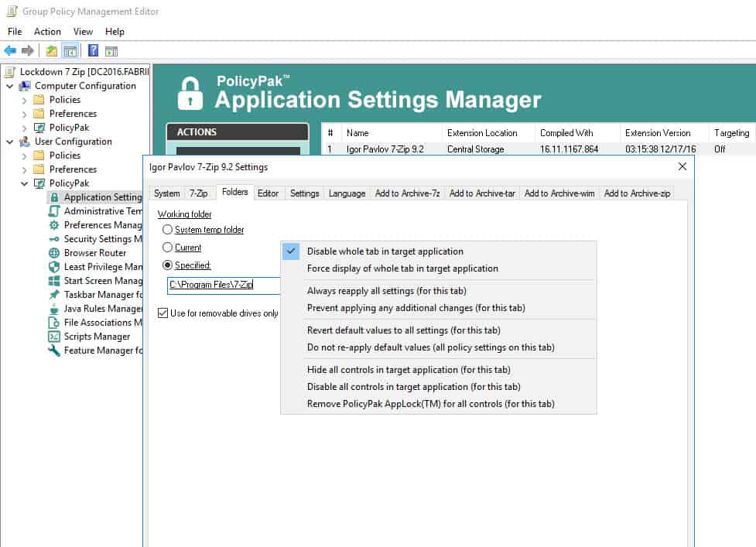
Task: Select the Igor Pavlov 7-Zip 9.2 row
Action: click(x=539, y=149)
